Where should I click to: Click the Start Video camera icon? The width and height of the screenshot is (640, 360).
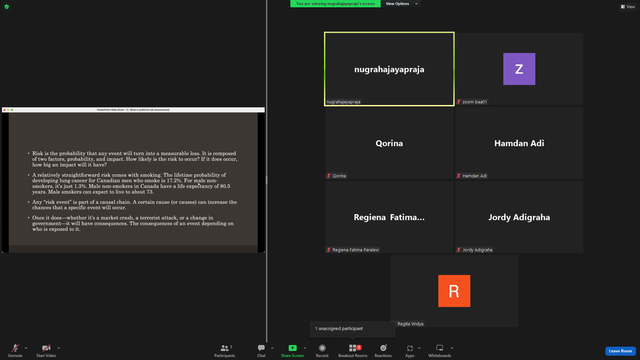(x=46, y=348)
